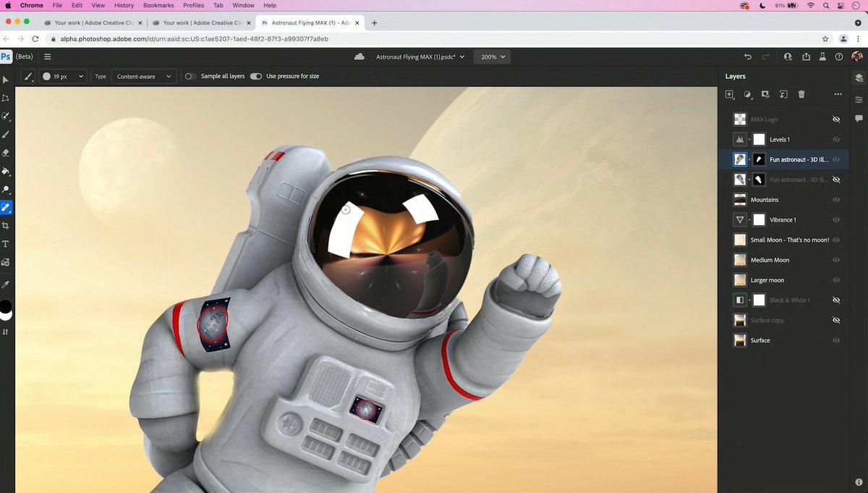Select the Crop tool
The width and height of the screenshot is (868, 493).
(x=6, y=226)
